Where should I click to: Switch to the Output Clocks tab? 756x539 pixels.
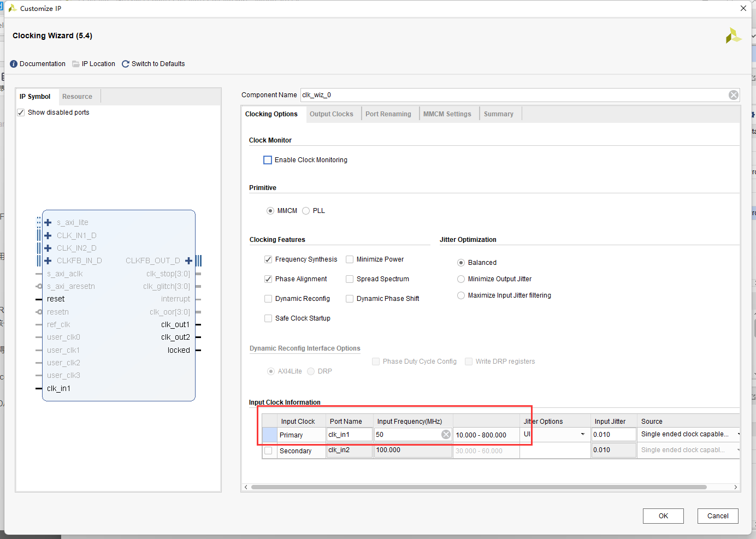[332, 114]
